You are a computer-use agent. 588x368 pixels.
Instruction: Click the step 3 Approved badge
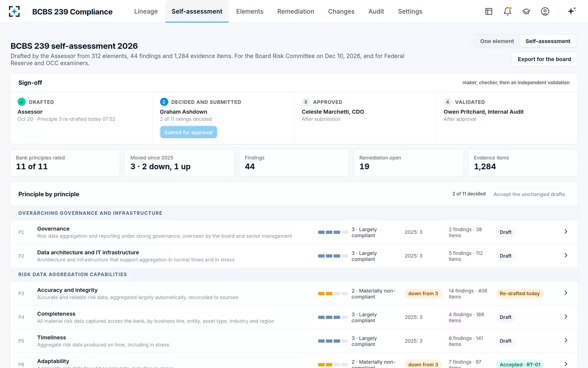[x=305, y=102]
